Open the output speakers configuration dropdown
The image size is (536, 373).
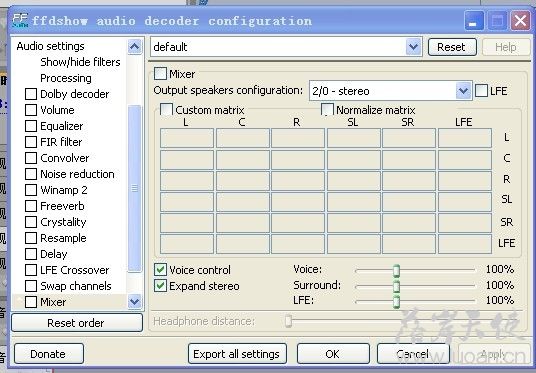tap(463, 91)
